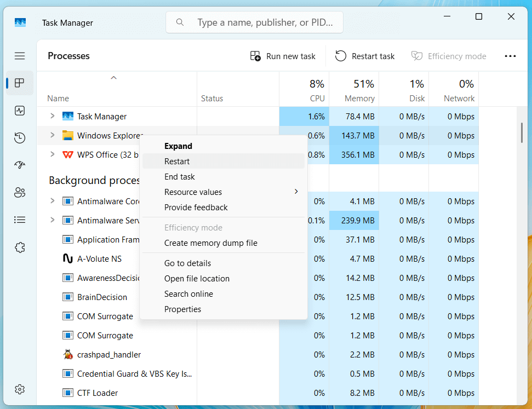Expand the Task Manager process row
The image size is (532, 409).
click(x=53, y=116)
